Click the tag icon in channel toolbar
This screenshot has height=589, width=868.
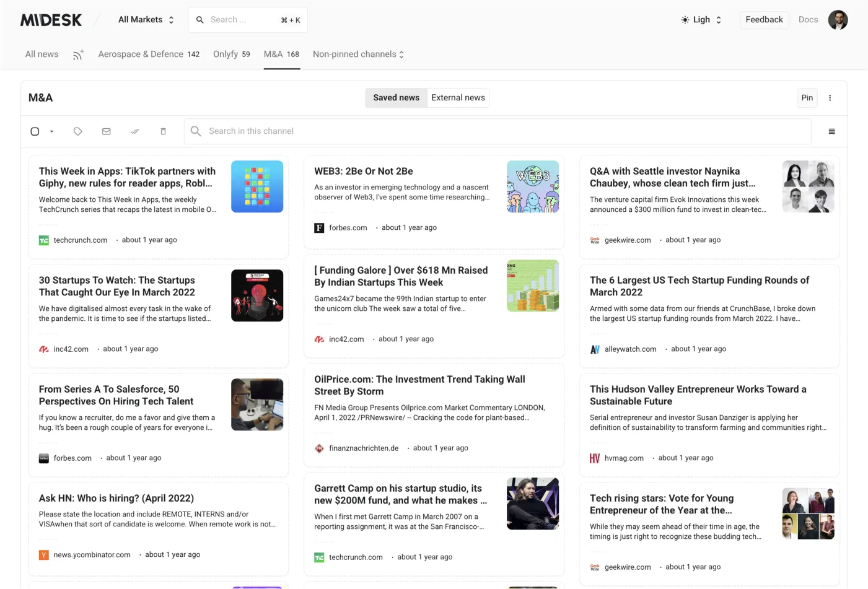pos(78,131)
